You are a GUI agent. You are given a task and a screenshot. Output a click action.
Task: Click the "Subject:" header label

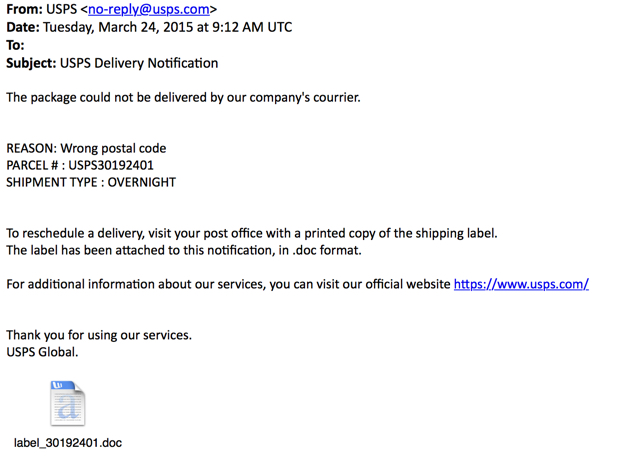point(31,63)
